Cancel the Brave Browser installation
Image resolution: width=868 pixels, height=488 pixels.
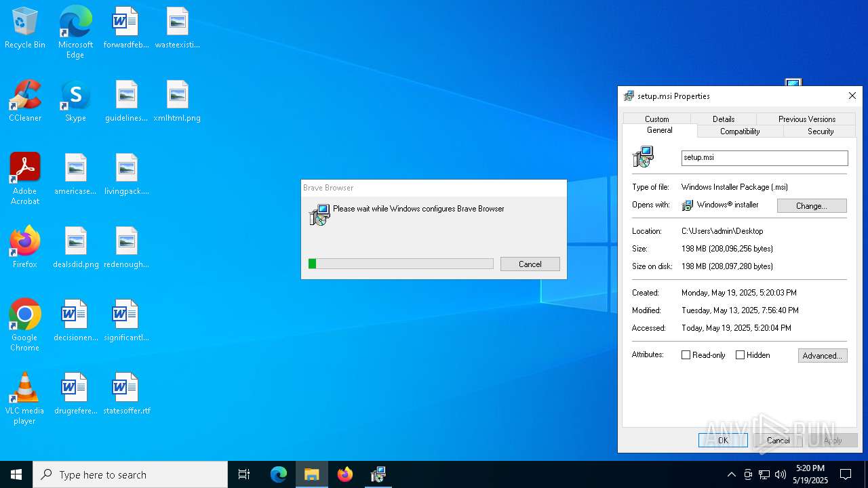tap(530, 264)
